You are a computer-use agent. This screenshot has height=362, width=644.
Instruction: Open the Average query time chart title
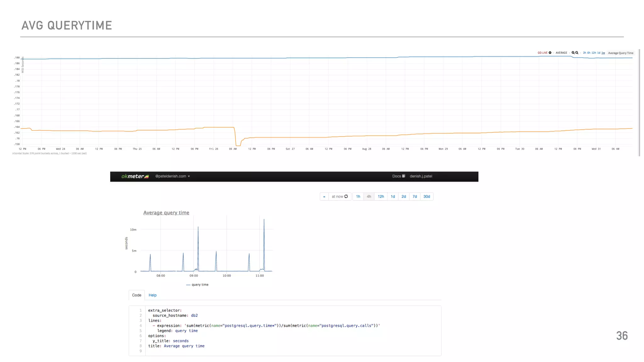pos(166,213)
